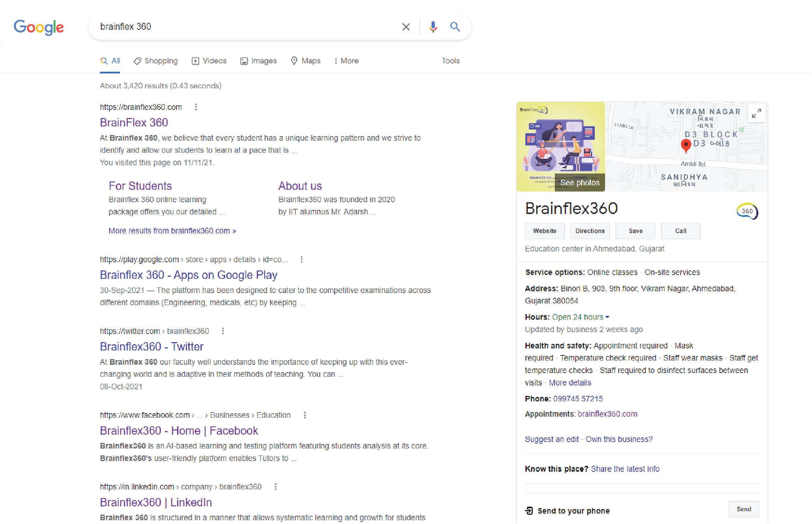Click phone number 099745 57215

578,399
